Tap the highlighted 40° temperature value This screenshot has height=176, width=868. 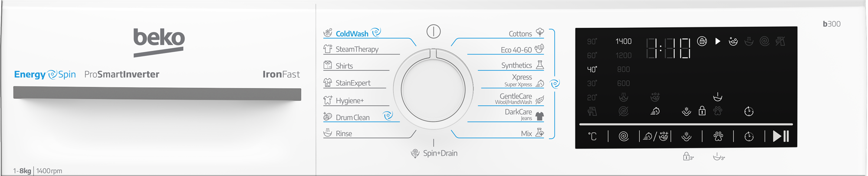[x=592, y=70]
